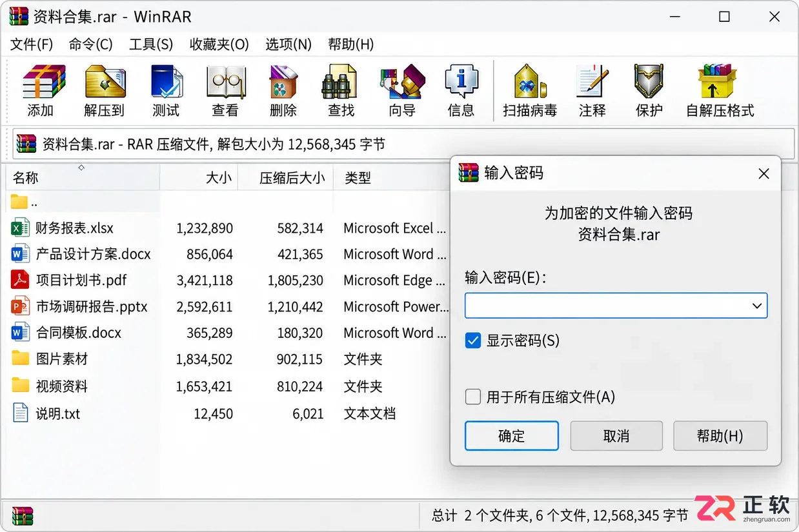This screenshot has width=799, height=532.
Task: Maximize the WinRAR window
Action: point(724,17)
